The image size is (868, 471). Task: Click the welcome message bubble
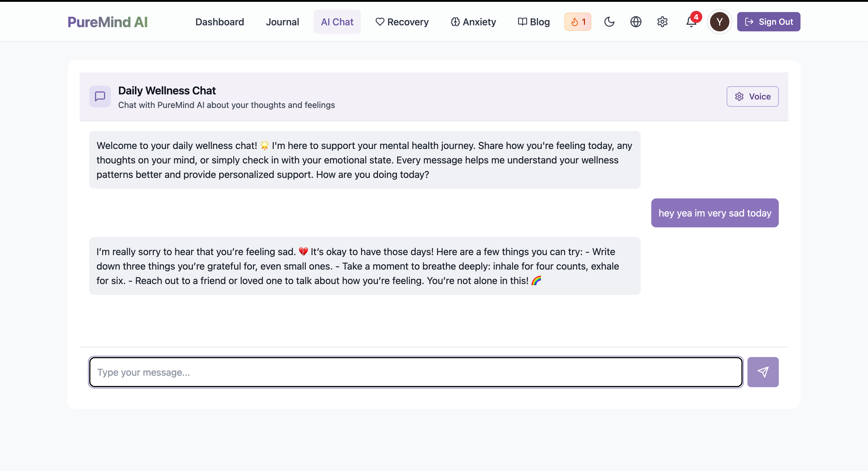point(364,160)
